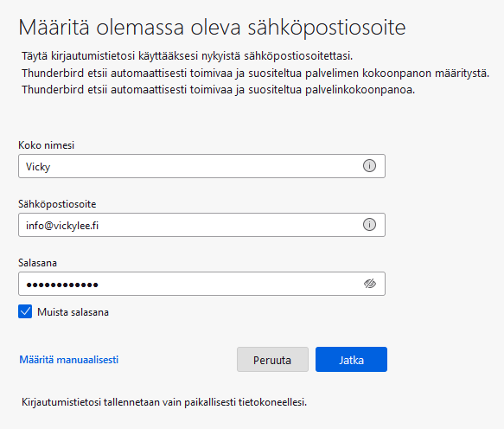Click the info icon in Sähköpostiosoite field
Image resolution: width=504 pixels, height=429 pixels.
pyautogui.click(x=369, y=225)
